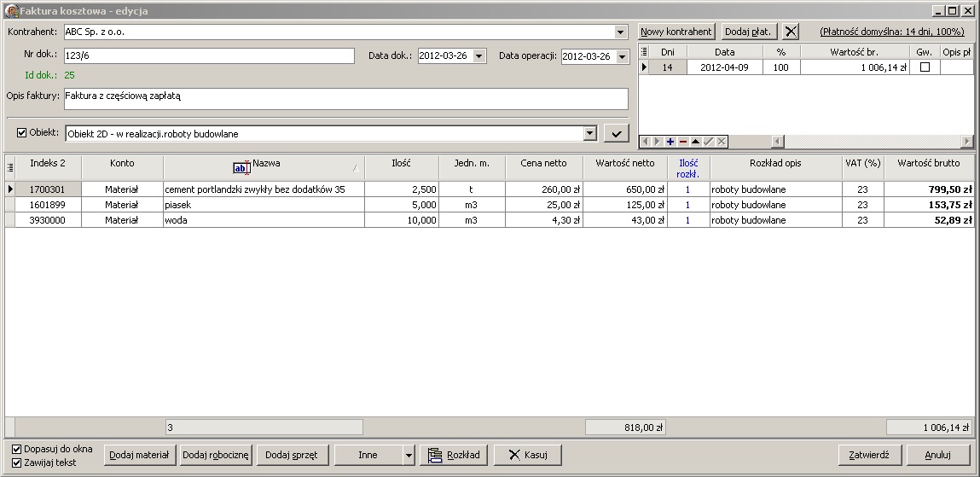Sort by Cena netto column header
Screen dimensions: 980x477
[544, 167]
